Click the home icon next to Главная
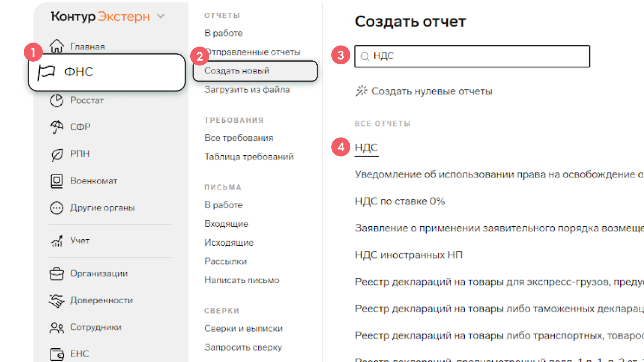This screenshot has width=644, height=362. (57, 46)
